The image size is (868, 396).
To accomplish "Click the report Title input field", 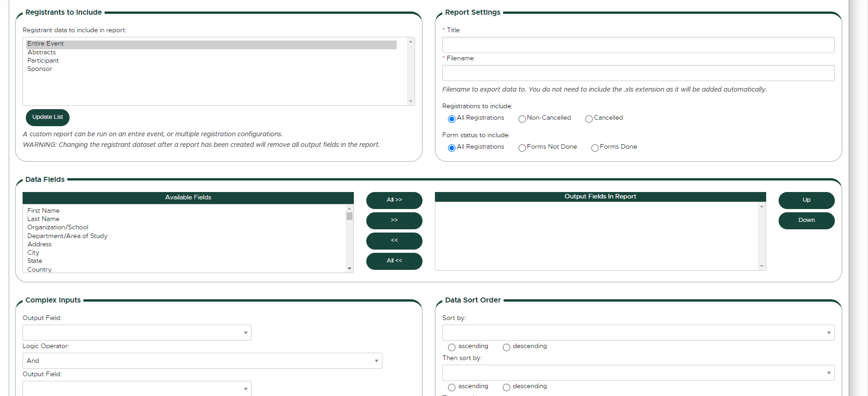I will coord(638,45).
